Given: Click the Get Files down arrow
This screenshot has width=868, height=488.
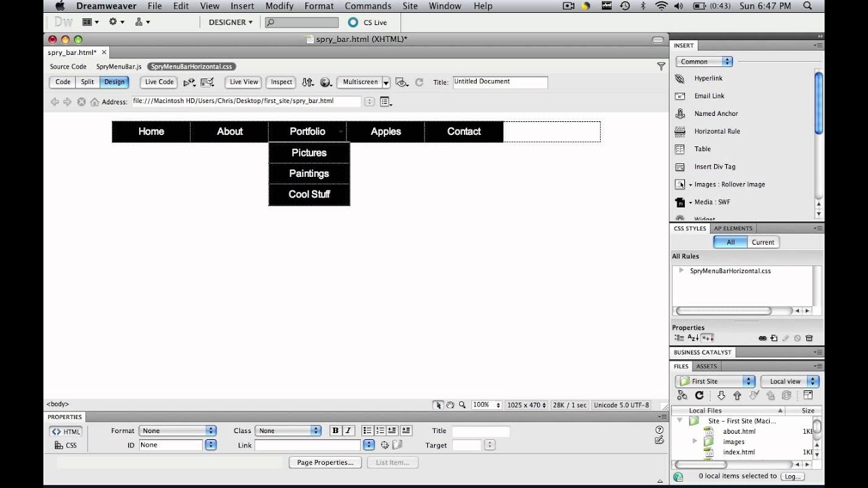Looking at the screenshot, I should 721,395.
